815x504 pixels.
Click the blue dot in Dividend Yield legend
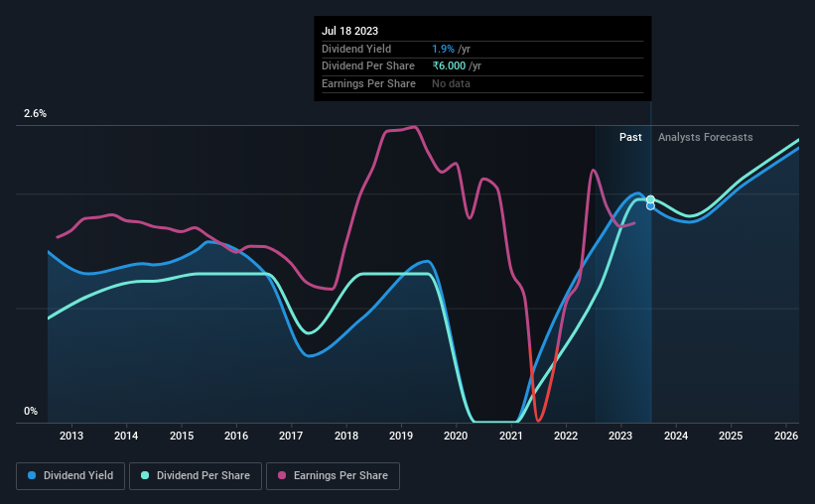[32, 475]
